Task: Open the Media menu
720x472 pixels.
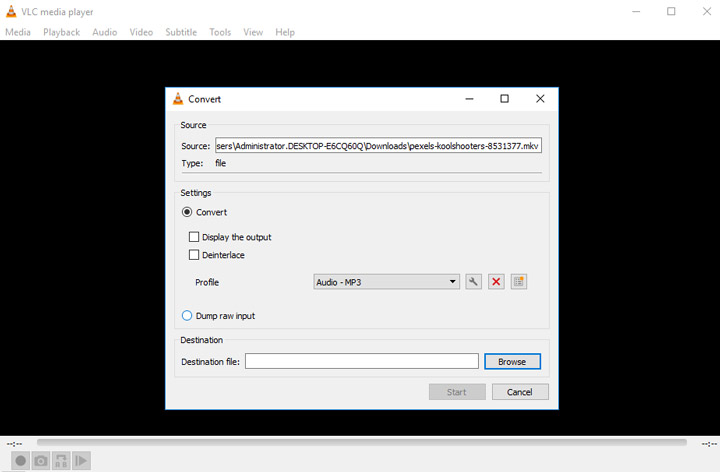Action: coord(18,32)
